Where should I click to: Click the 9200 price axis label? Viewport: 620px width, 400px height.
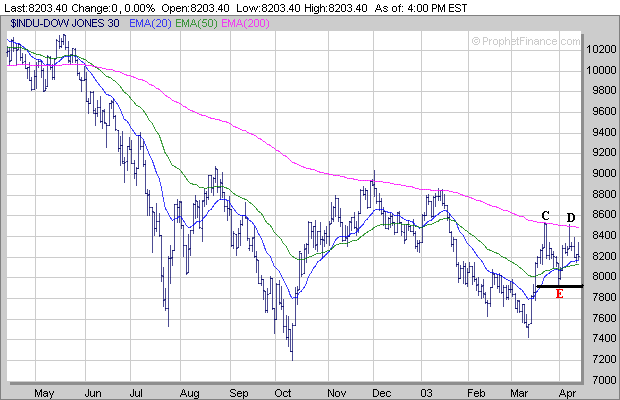(604, 152)
